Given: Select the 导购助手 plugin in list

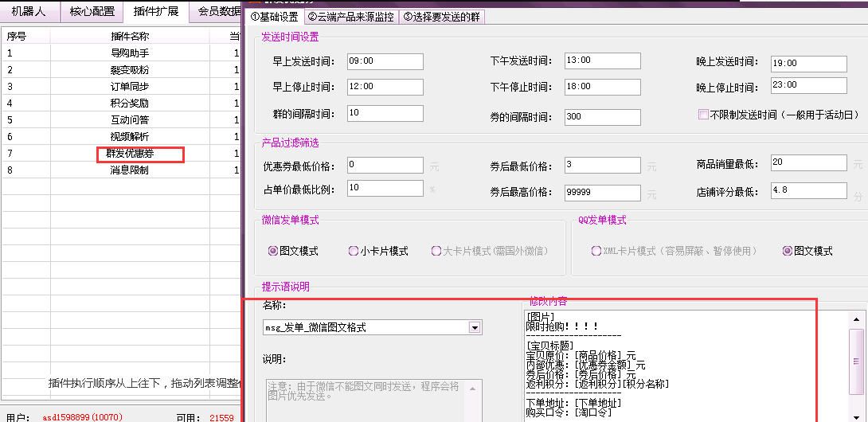Looking at the screenshot, I should 129,53.
